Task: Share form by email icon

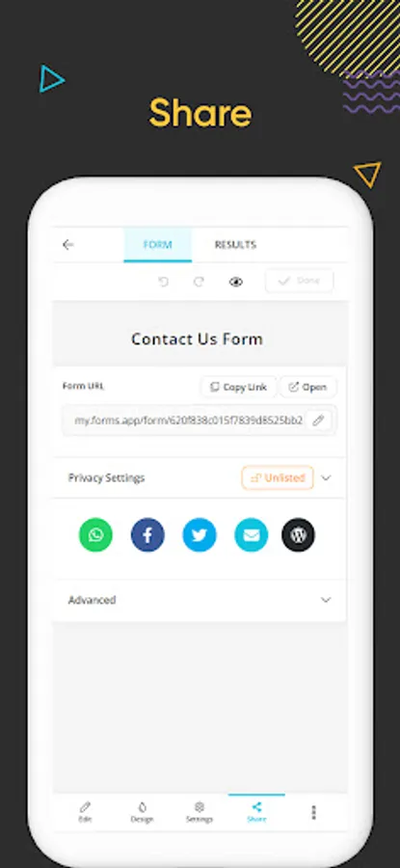Action: [252, 534]
